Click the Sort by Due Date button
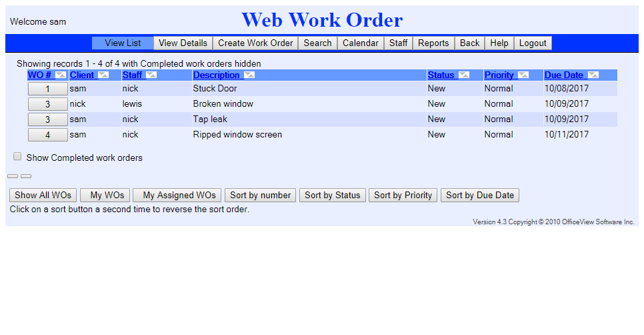644x335 pixels. coord(479,196)
